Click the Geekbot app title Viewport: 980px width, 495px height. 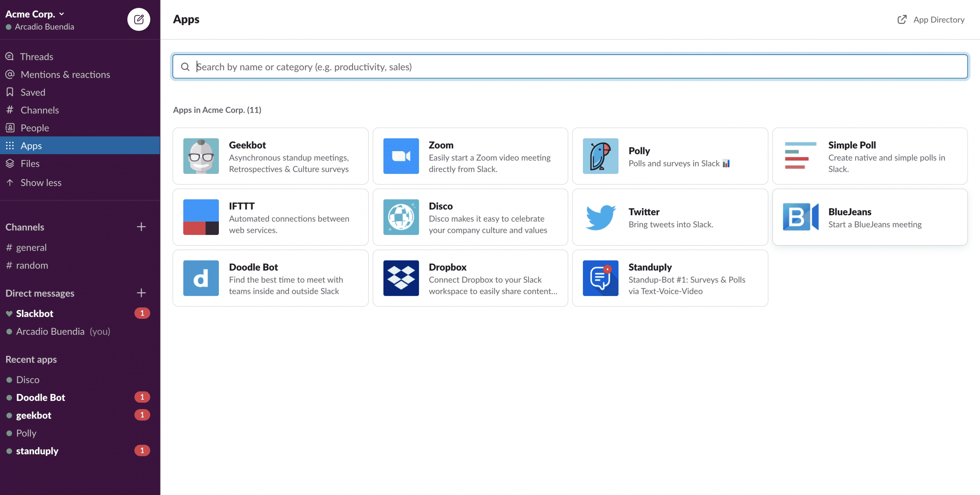247,145
